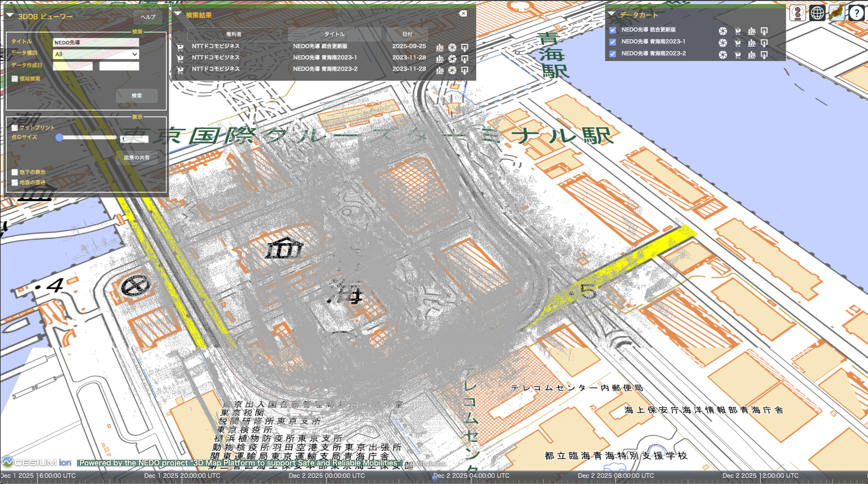Image resolution: width=868 pixels, height=484 pixels.
Task: Click the question mark help icon
Action: [x=856, y=13]
